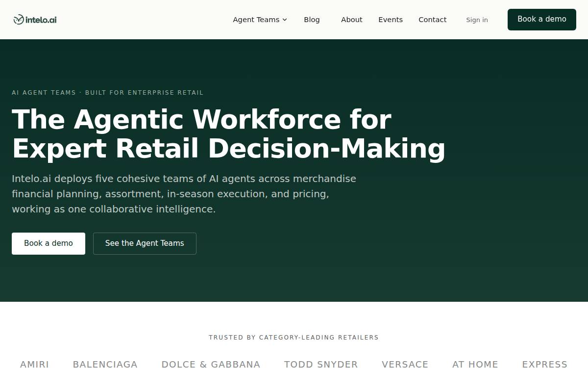Click 'AI AGENT TEAMS · BUILT FOR ENTERPRISE RETAIL'
Viewport: 588px width, 368px height.
pyautogui.click(x=107, y=92)
